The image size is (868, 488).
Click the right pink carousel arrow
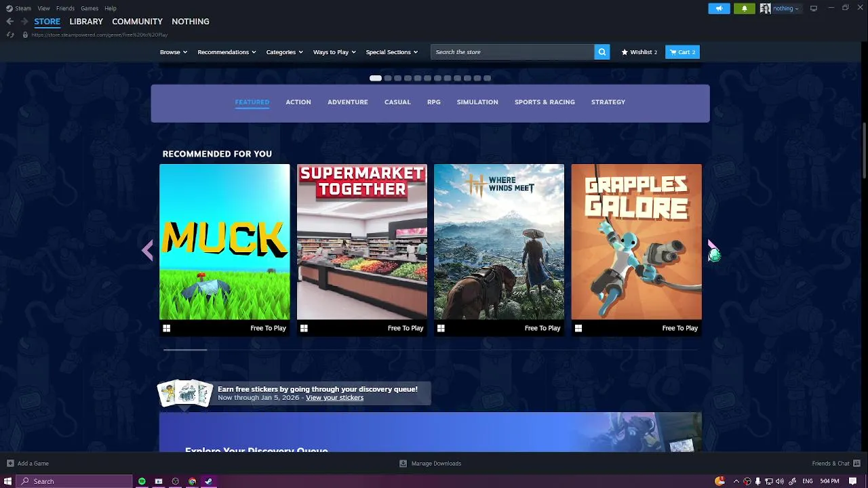713,251
